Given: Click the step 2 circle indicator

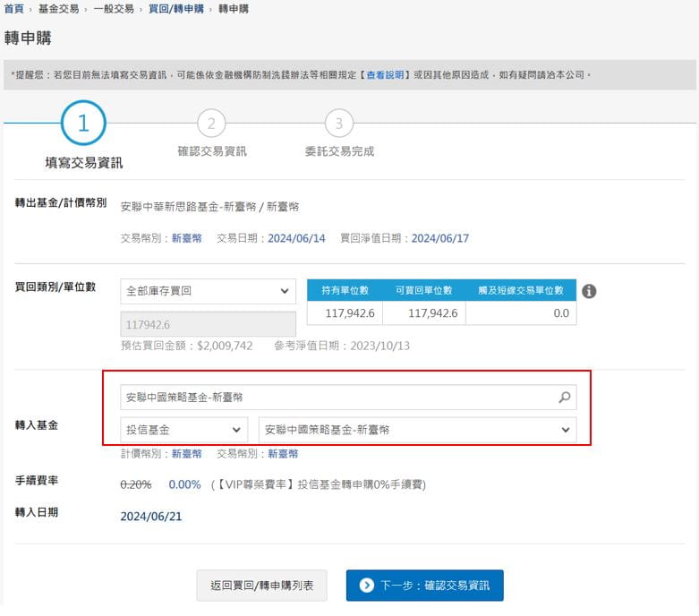Looking at the screenshot, I should coord(211,124).
